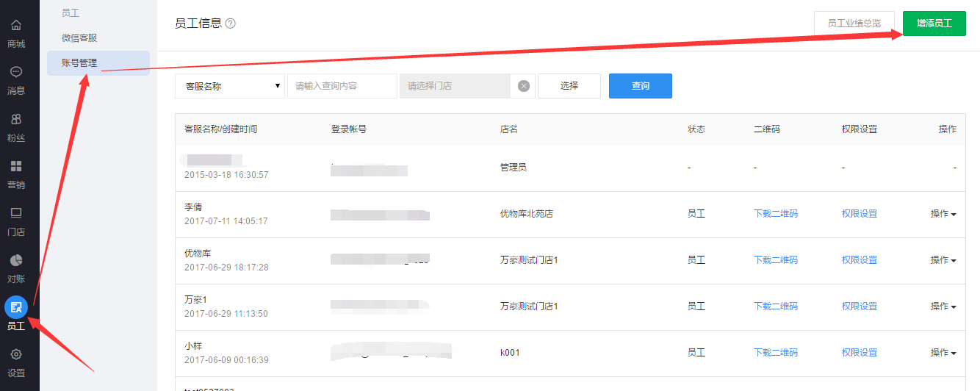Clear the store selection with X icon

point(524,86)
